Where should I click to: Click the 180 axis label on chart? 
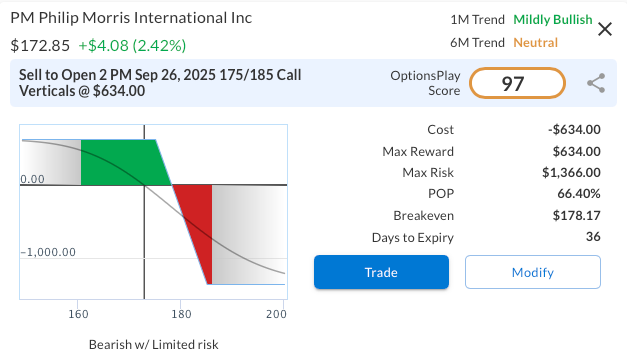click(x=181, y=314)
